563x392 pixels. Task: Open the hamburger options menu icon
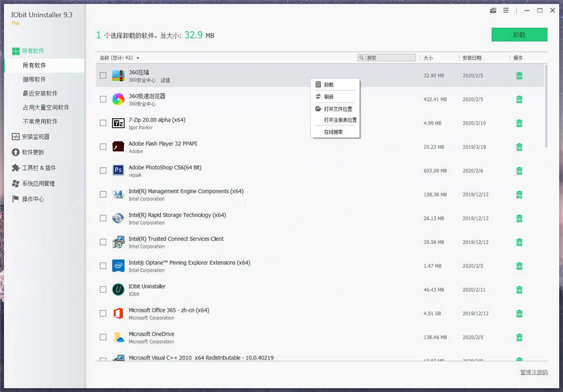(506, 11)
